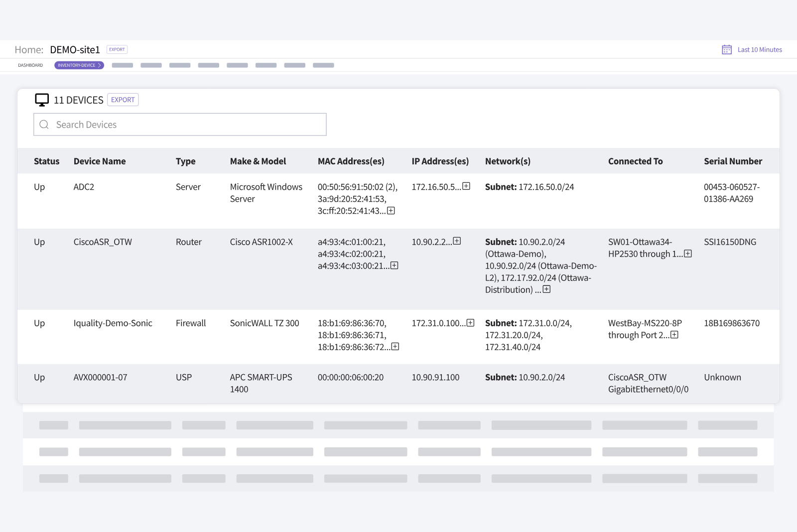
Task: Expand CiscoASR_OTW Connected To plus icon
Action: tap(688, 254)
